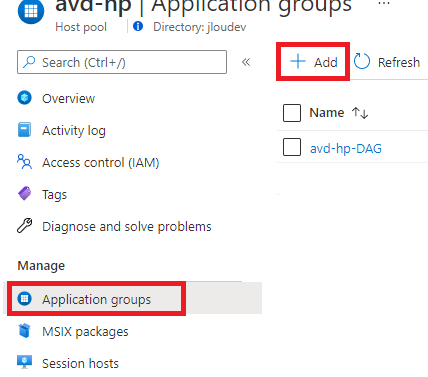Focus the Search (Ctrl+/) field

tap(122, 62)
